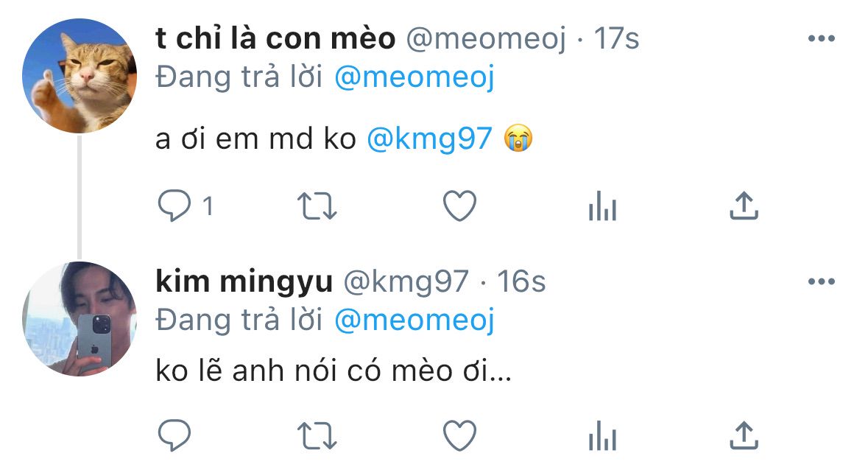
Task: Open the @meomeoj link in kim mingyu's reply
Action: pos(414,320)
